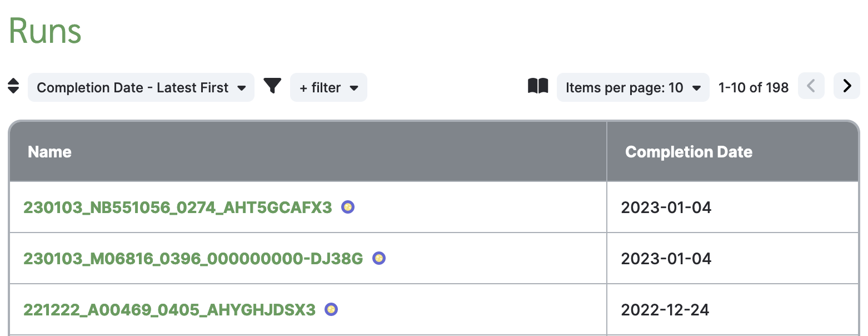Go to previous page of runs
Viewport: 868px width, 336px height.
811,86
